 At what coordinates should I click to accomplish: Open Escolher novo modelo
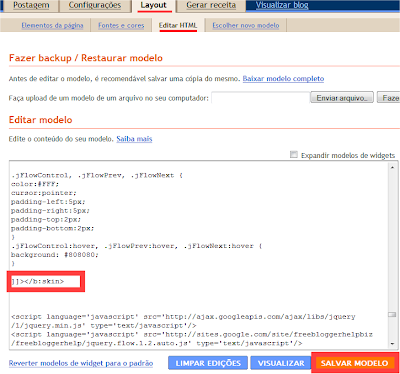(x=246, y=25)
